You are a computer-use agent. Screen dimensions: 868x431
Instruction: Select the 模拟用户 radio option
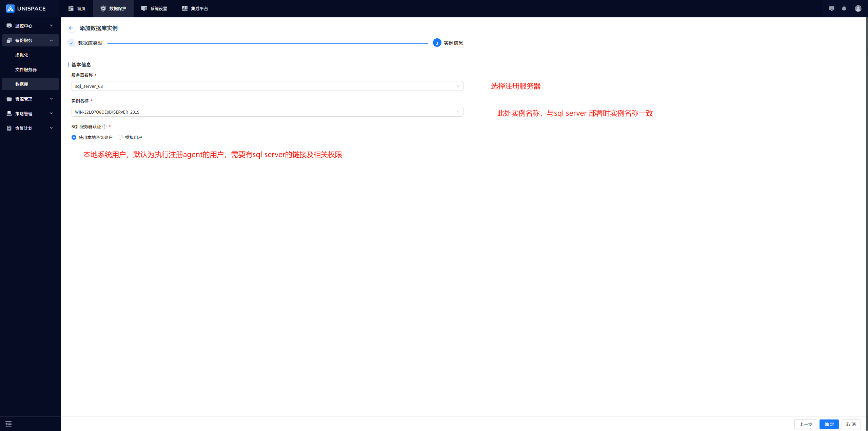(120, 137)
